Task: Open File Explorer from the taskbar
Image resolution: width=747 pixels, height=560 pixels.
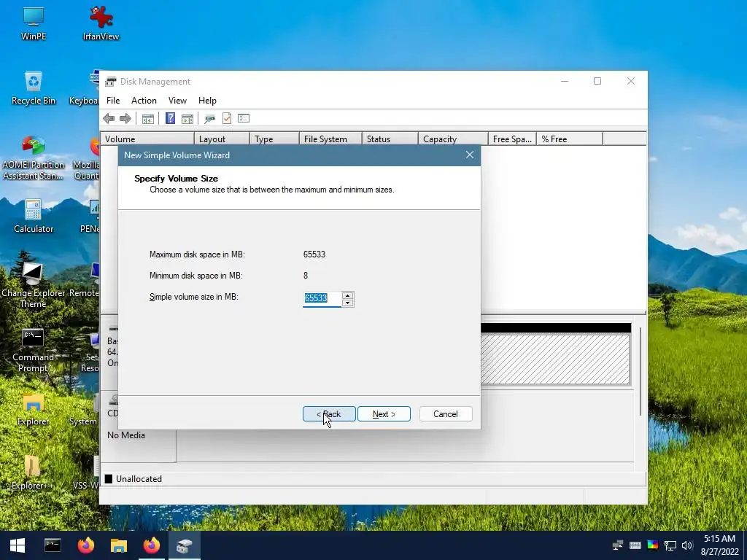Action: pos(119,545)
